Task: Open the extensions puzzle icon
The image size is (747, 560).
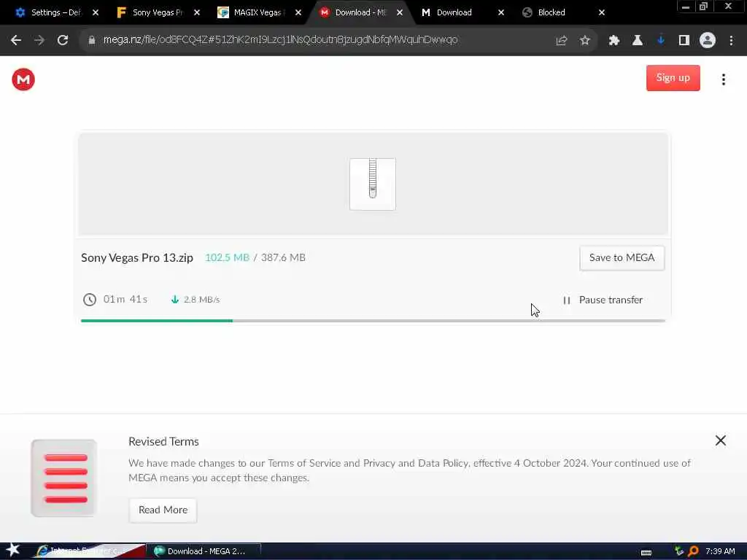Action: point(614,41)
